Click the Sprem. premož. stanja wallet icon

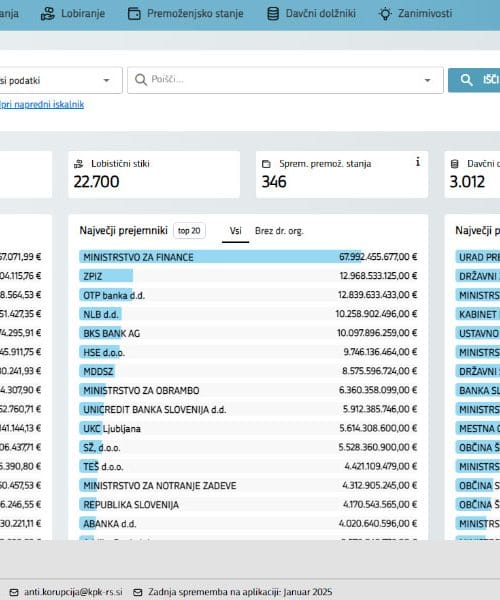(x=266, y=164)
